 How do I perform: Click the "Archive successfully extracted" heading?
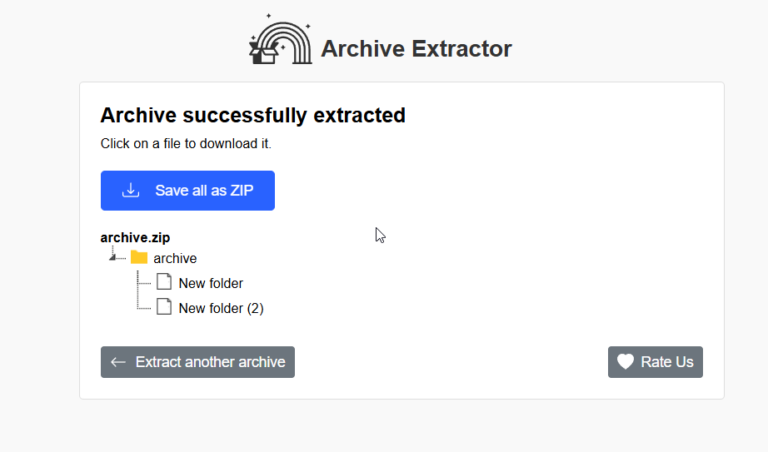[253, 115]
